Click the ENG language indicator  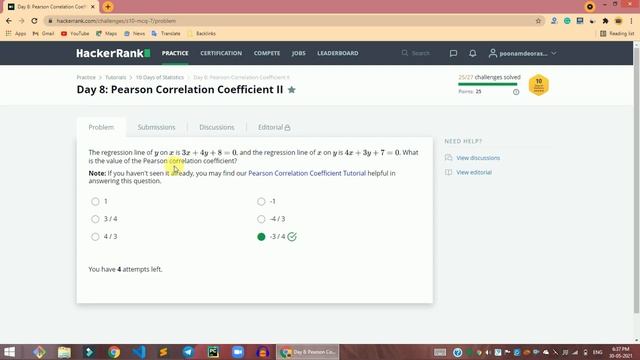tap(598, 352)
